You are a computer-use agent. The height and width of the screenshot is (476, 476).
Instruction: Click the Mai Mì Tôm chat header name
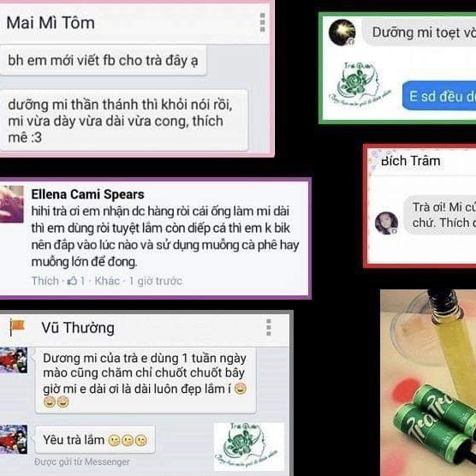tap(51, 23)
